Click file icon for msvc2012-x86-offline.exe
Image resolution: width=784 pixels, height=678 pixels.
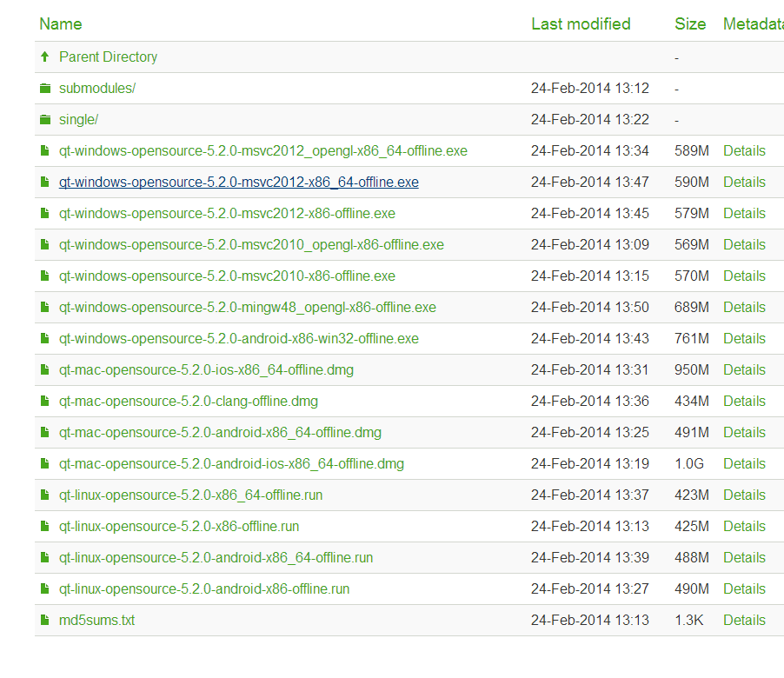(45, 214)
